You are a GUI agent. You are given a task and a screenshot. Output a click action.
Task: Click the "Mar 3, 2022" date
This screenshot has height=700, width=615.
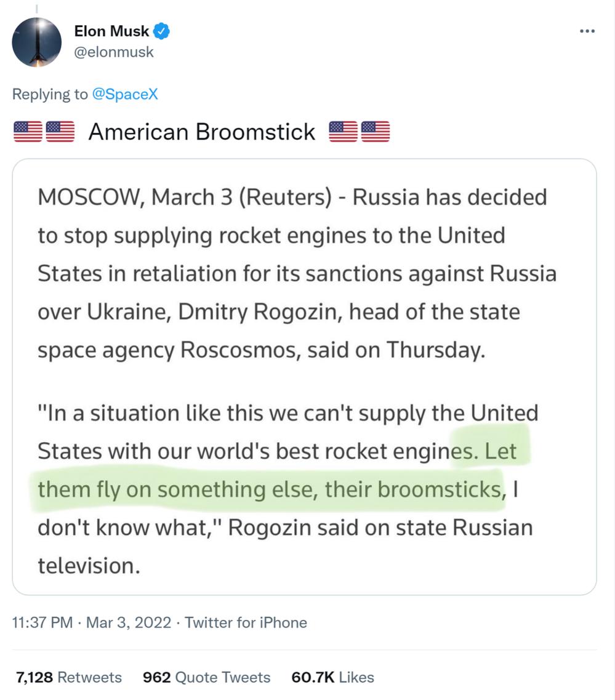(x=129, y=622)
